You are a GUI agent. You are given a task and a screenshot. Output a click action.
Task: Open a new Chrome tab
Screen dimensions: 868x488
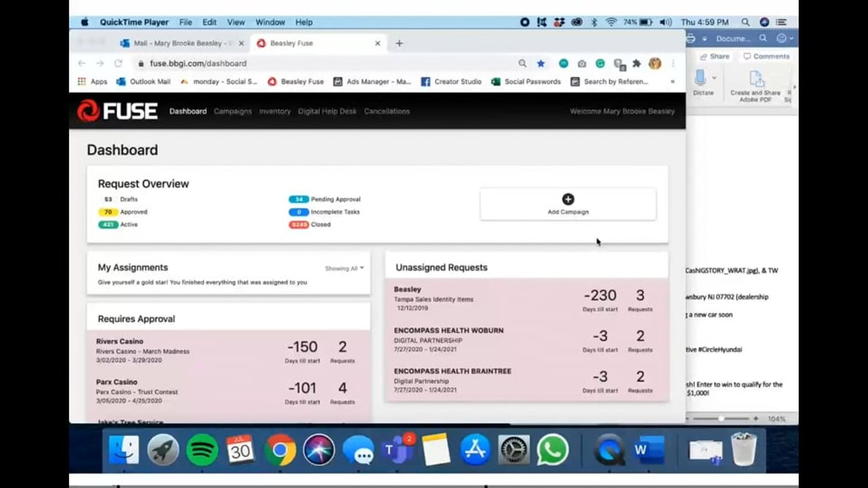pyautogui.click(x=399, y=43)
